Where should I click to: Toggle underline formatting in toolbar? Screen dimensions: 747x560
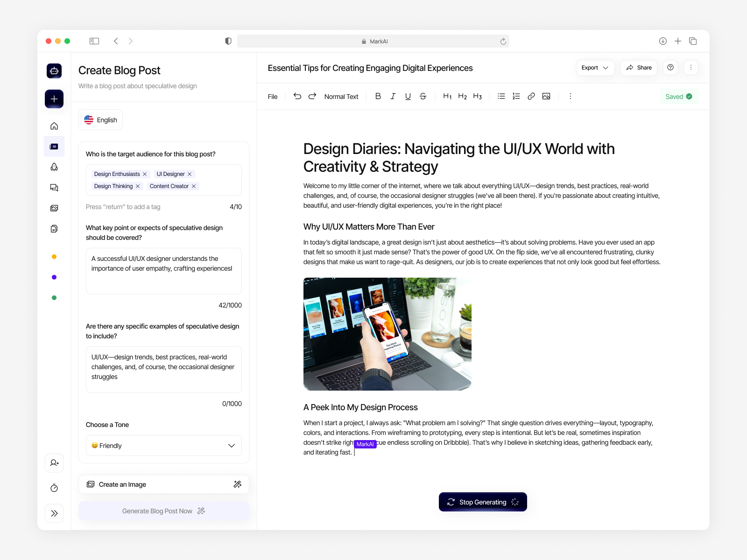408,96
